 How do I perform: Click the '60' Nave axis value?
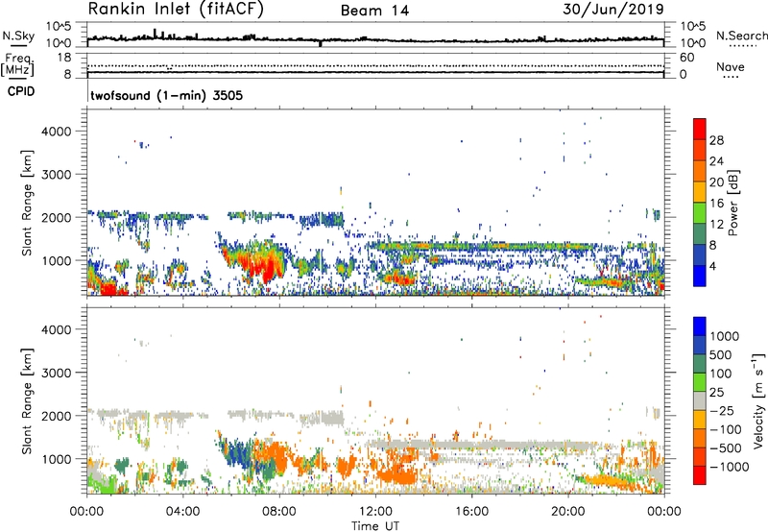tap(686, 58)
